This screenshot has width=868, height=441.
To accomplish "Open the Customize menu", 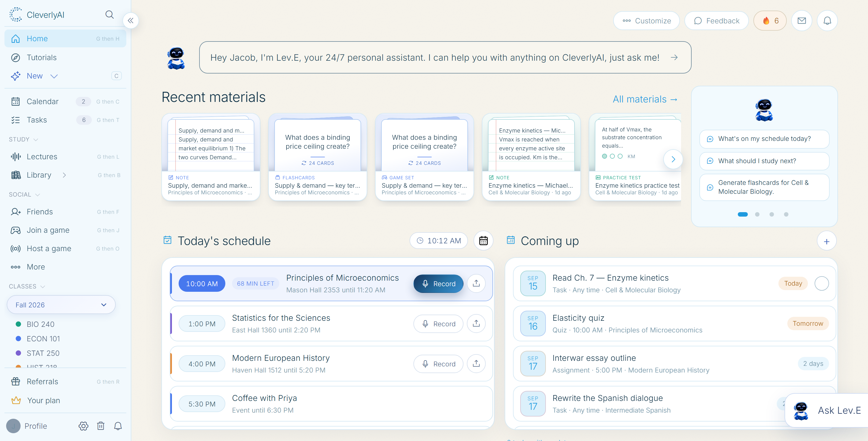I will [x=646, y=21].
